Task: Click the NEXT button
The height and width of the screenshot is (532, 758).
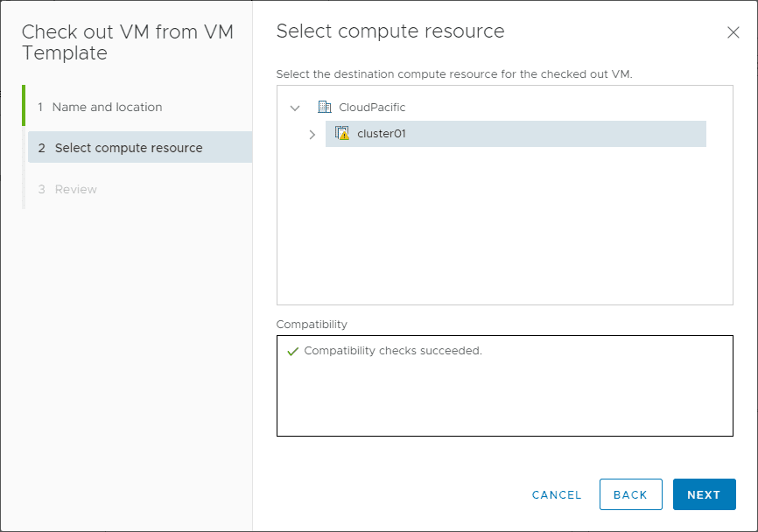Action: coord(705,494)
